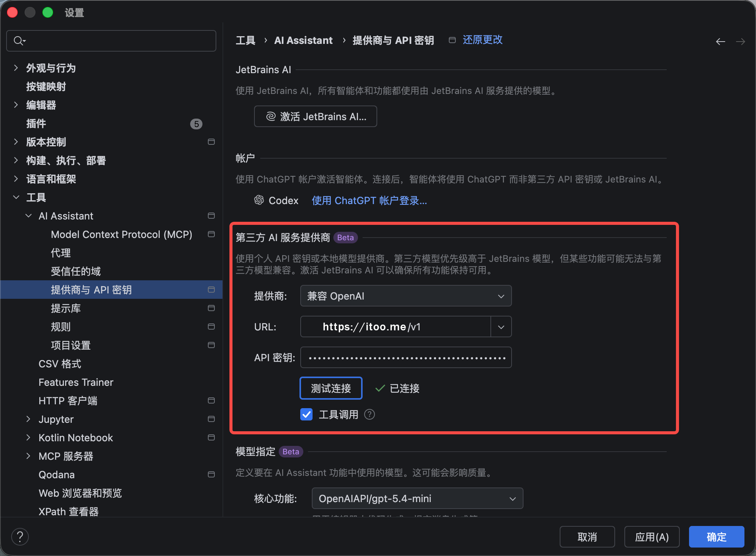Click the project-level icon on Qodana row

pyautogui.click(x=211, y=474)
